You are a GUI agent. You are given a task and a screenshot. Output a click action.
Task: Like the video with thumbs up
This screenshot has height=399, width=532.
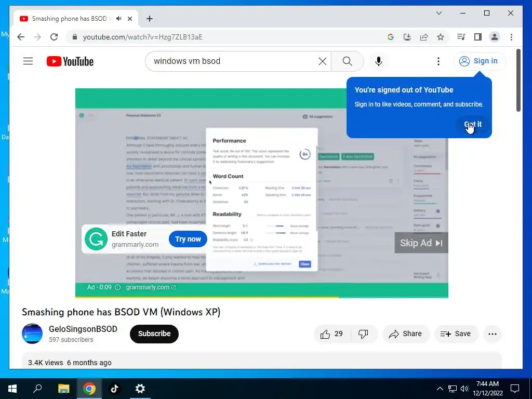pos(332,334)
